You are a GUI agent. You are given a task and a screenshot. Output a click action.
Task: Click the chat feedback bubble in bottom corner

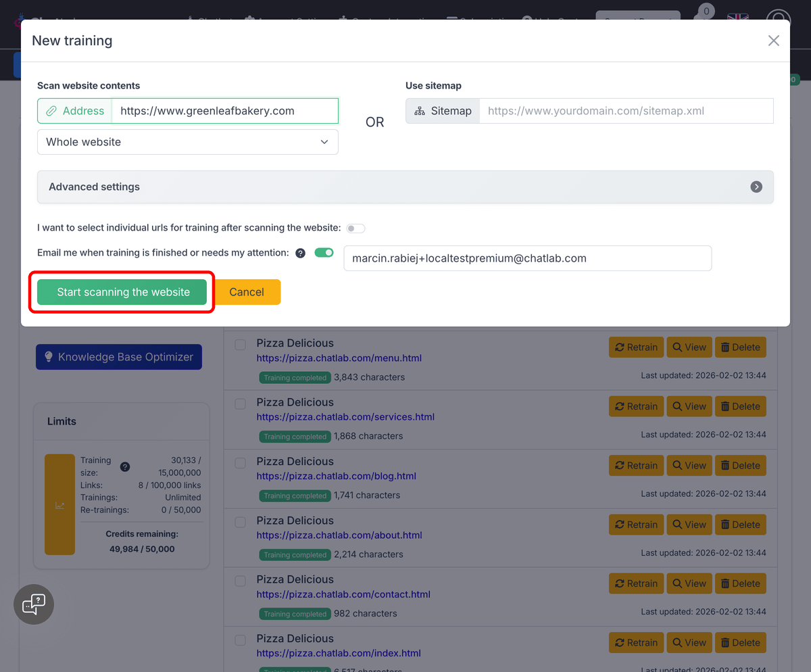tap(33, 604)
